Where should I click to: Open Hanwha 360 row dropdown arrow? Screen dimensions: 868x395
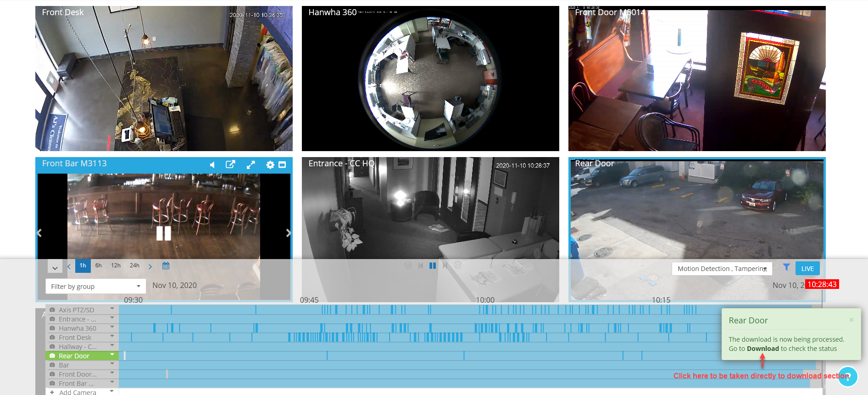(x=112, y=327)
